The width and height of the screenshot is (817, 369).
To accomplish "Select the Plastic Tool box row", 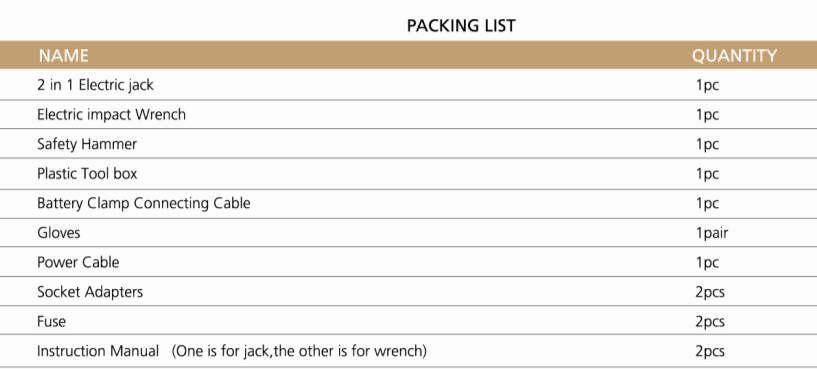I will point(408,174).
